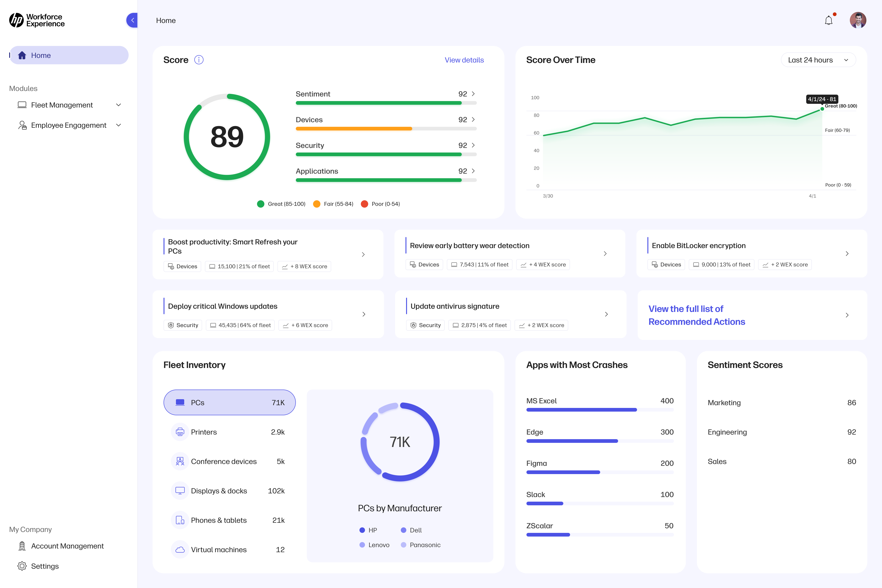This screenshot has width=882, height=588.
Task: Select Phones & tablets row
Action: 229,520
